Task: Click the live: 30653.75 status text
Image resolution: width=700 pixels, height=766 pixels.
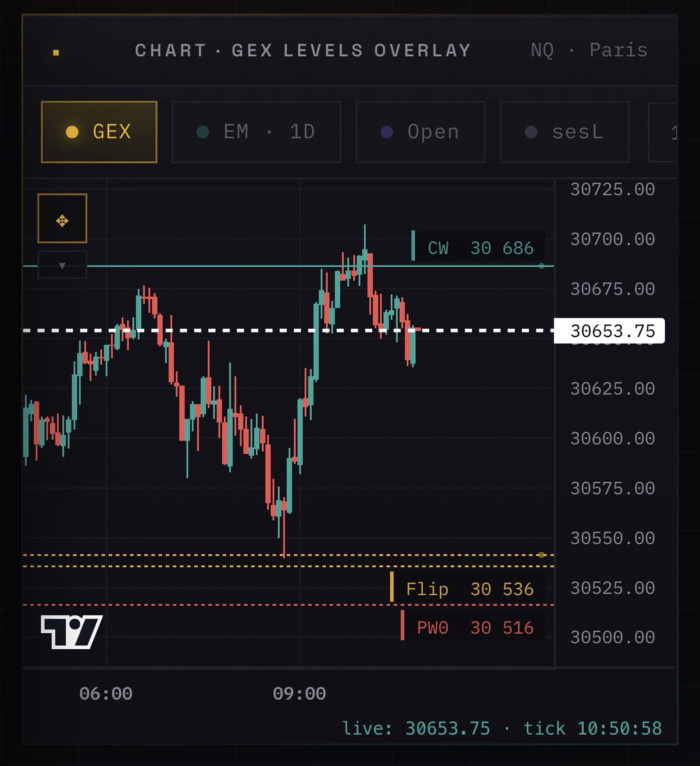Action: pyautogui.click(x=416, y=728)
